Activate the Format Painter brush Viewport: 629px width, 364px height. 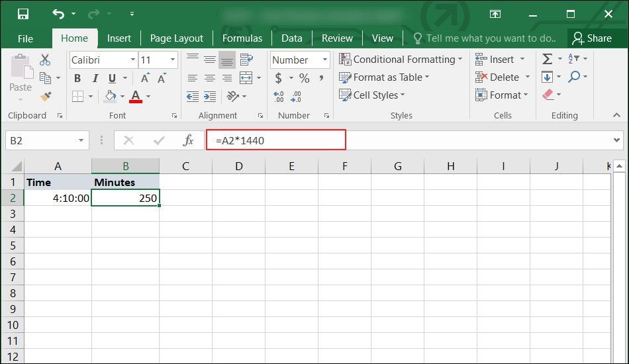click(x=46, y=96)
